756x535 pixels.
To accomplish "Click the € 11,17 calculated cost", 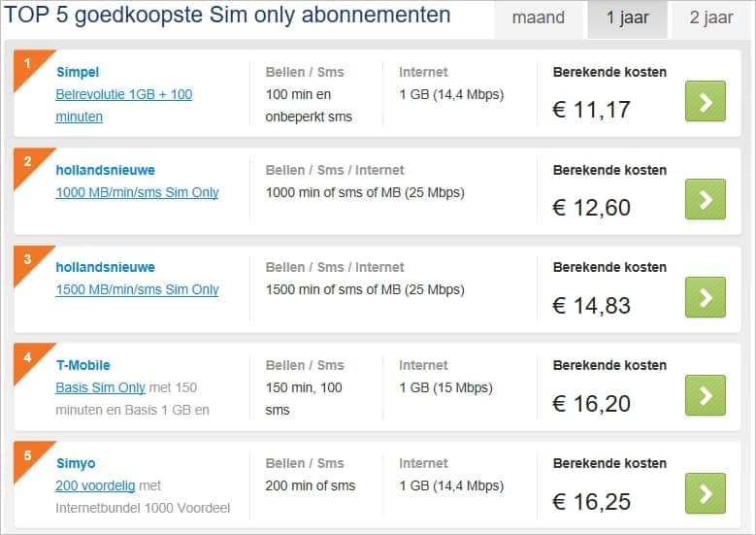I will [x=591, y=110].
